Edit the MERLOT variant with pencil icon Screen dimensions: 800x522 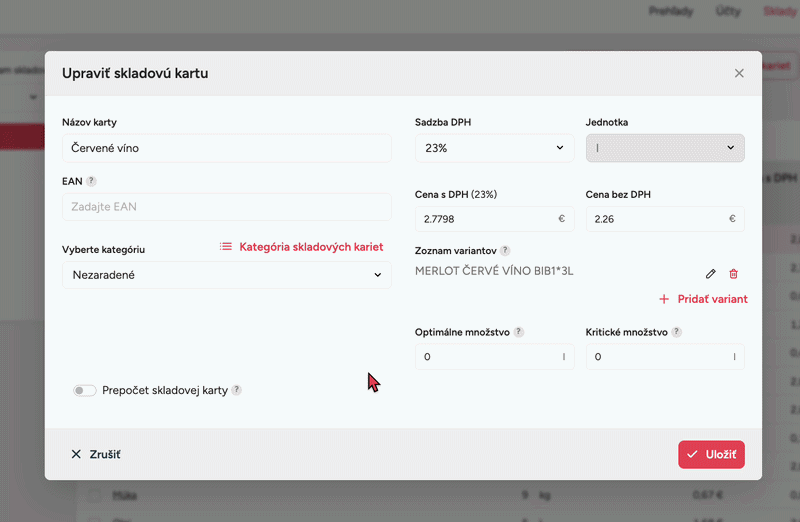(x=711, y=274)
